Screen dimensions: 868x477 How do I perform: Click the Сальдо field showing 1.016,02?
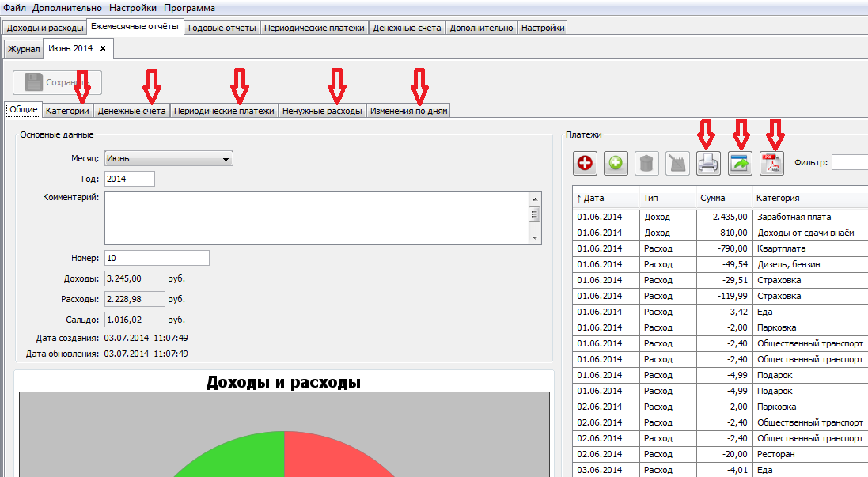pos(135,320)
